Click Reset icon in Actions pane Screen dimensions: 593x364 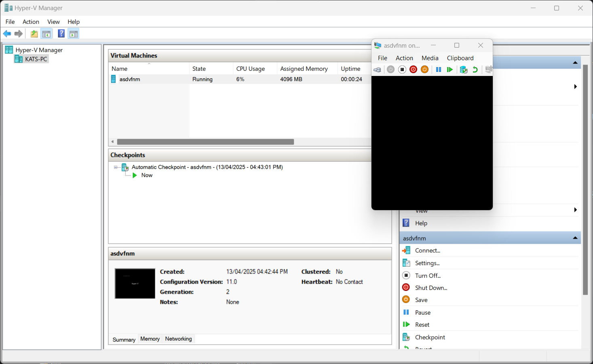point(406,324)
